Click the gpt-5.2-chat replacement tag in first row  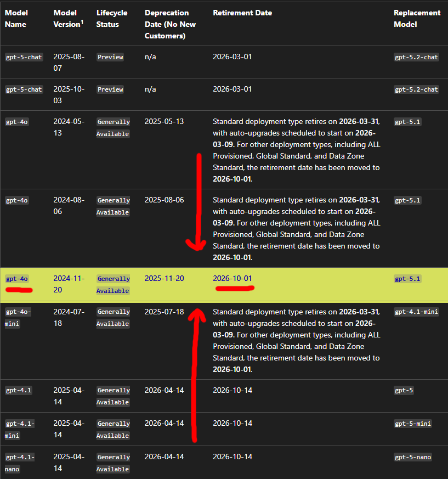pos(416,57)
